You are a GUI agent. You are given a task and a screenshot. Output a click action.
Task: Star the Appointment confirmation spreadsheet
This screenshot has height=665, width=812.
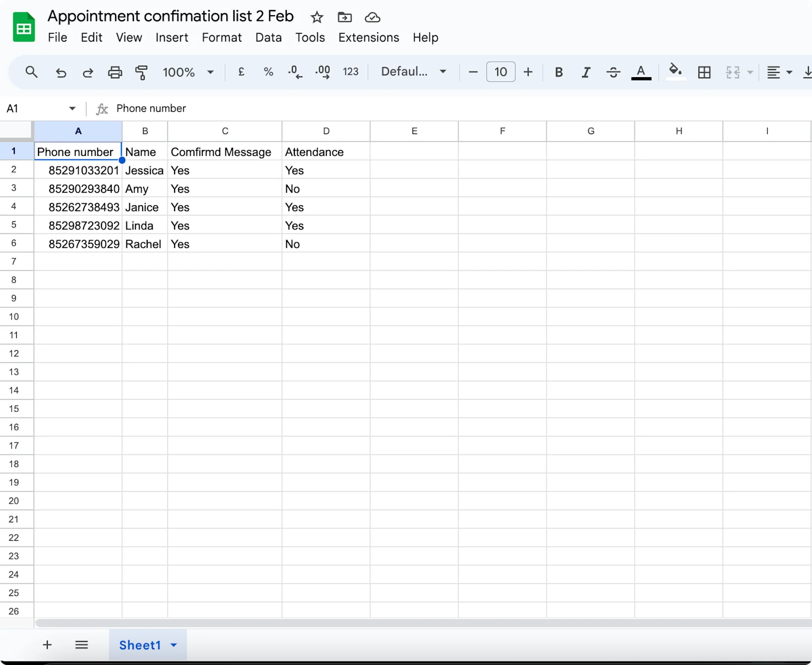coord(316,17)
